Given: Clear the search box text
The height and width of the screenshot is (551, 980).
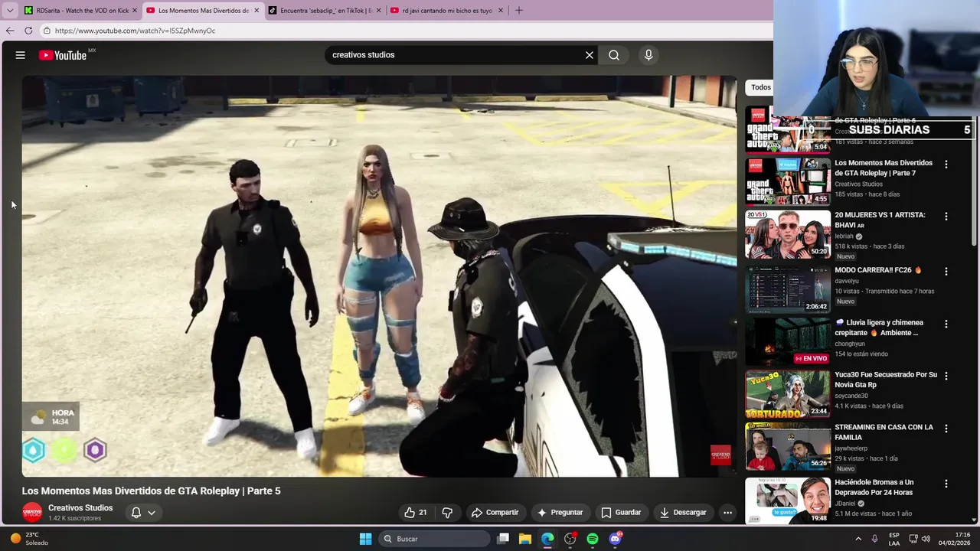Looking at the screenshot, I should pyautogui.click(x=590, y=55).
